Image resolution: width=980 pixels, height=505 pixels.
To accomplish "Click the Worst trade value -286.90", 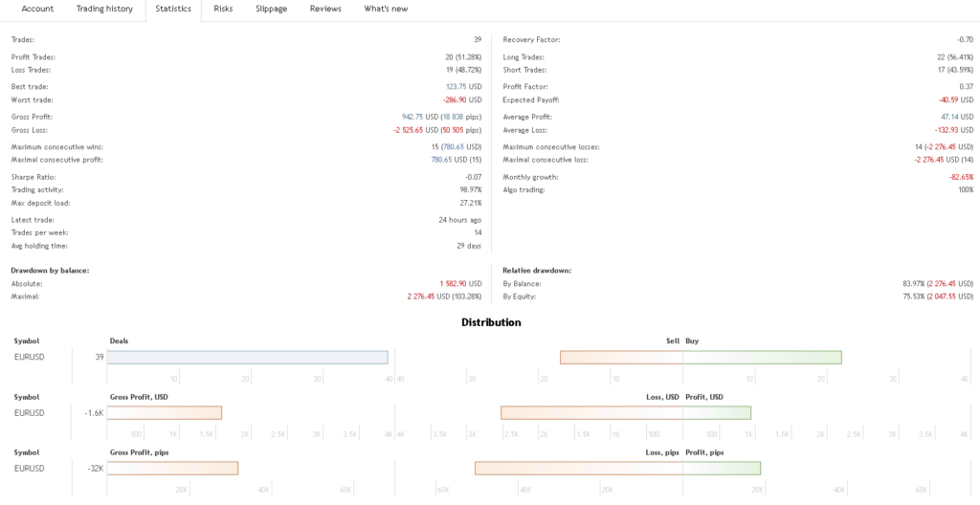I will click(x=454, y=100).
